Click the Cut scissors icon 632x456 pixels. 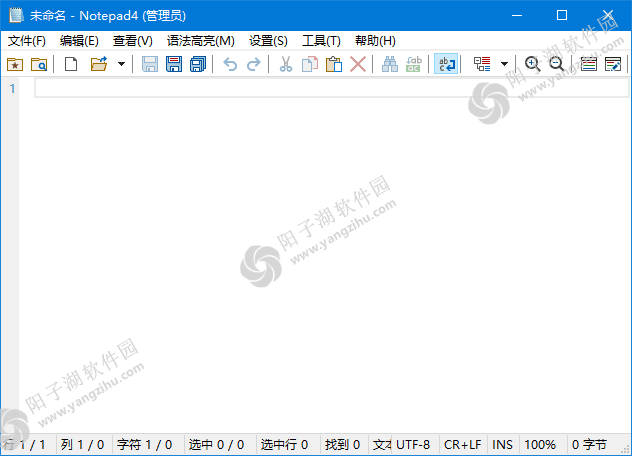pyautogui.click(x=286, y=64)
